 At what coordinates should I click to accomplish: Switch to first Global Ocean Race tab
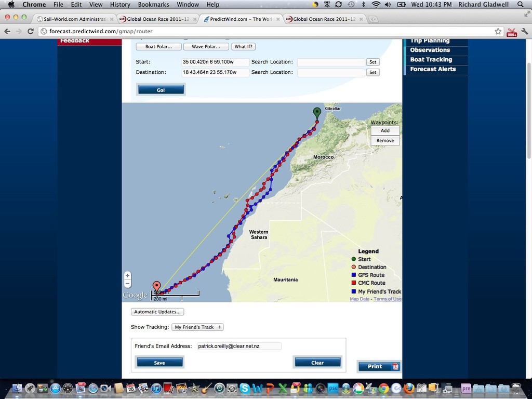click(x=158, y=19)
